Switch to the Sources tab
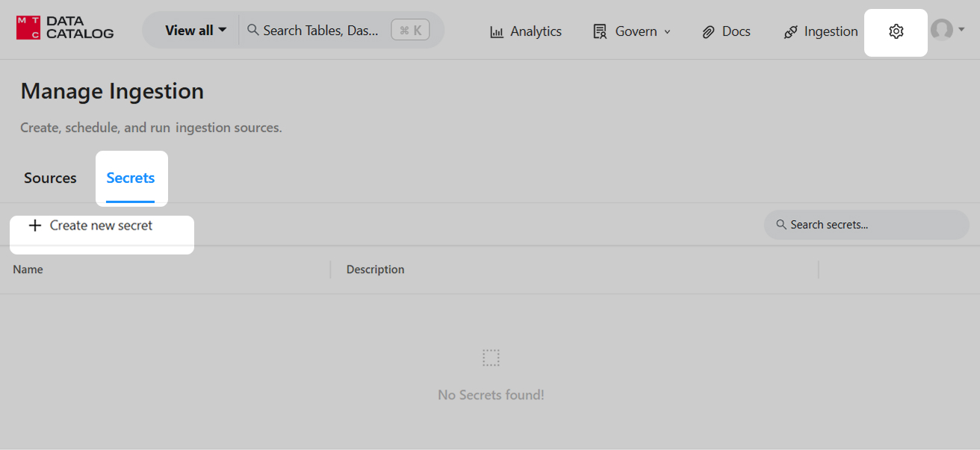This screenshot has height=450, width=980. (50, 178)
